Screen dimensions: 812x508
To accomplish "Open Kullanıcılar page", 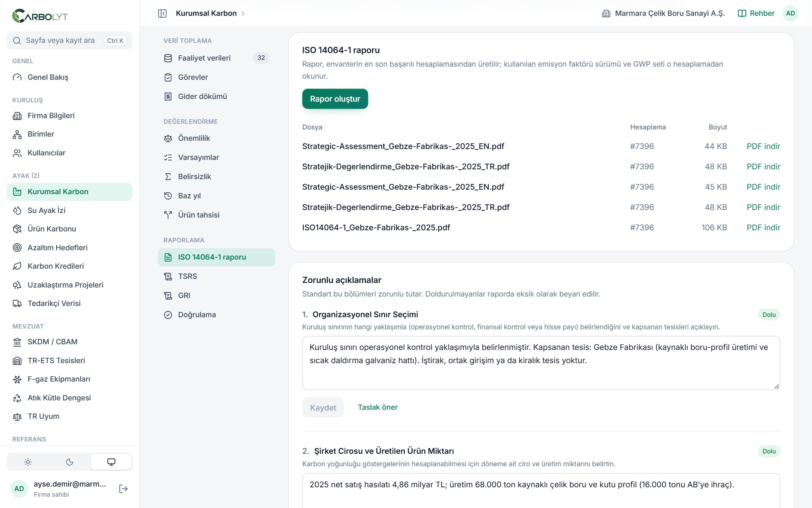I will [x=70, y=153].
